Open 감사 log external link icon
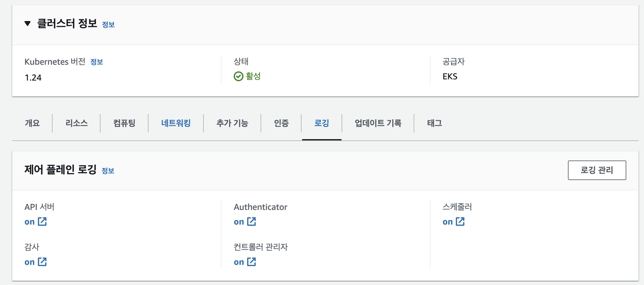This screenshot has height=285, width=644. [x=42, y=262]
